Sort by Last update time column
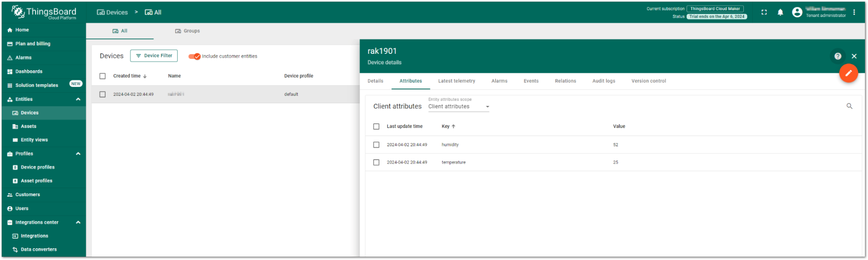Image resolution: width=868 pixels, height=260 pixels. coord(405,127)
